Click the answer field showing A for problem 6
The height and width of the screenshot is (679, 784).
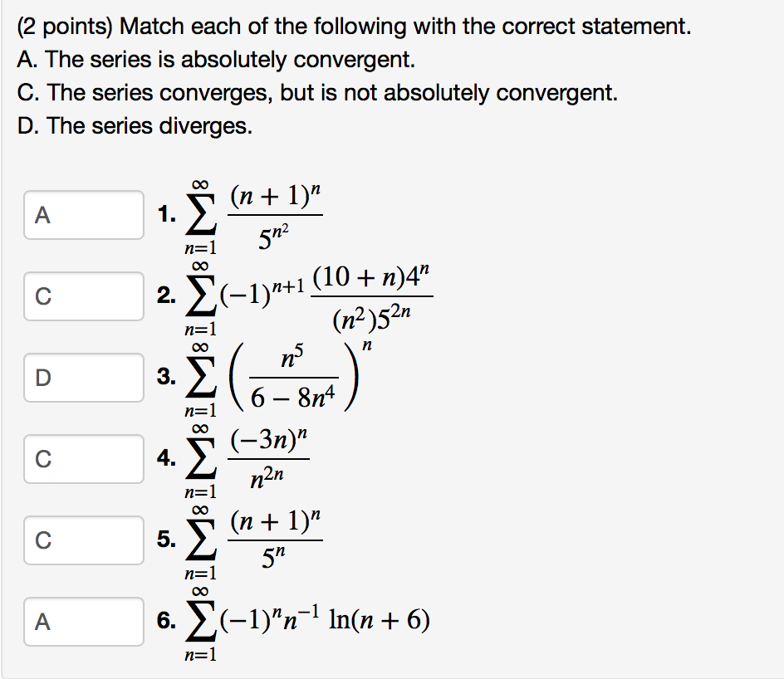(83, 622)
